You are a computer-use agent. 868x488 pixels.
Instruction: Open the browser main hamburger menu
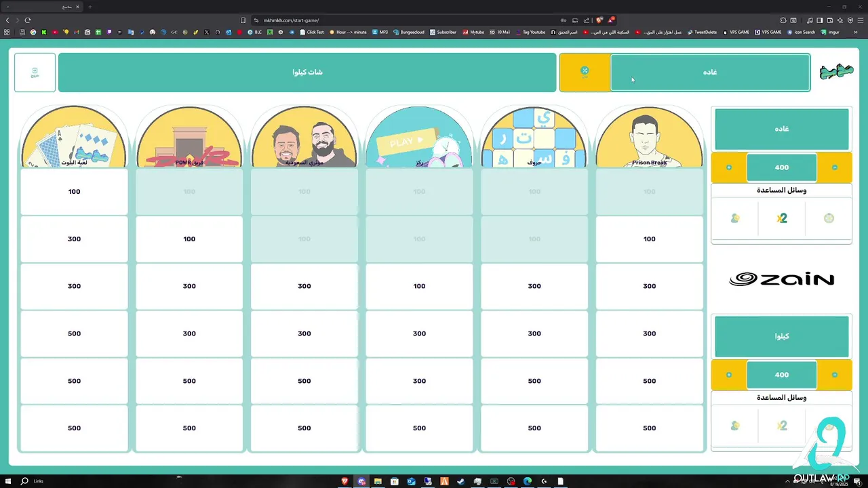(859, 20)
